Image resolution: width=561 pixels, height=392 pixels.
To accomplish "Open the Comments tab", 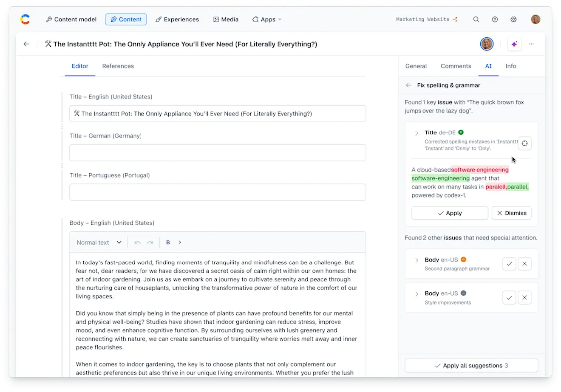I will tap(456, 66).
